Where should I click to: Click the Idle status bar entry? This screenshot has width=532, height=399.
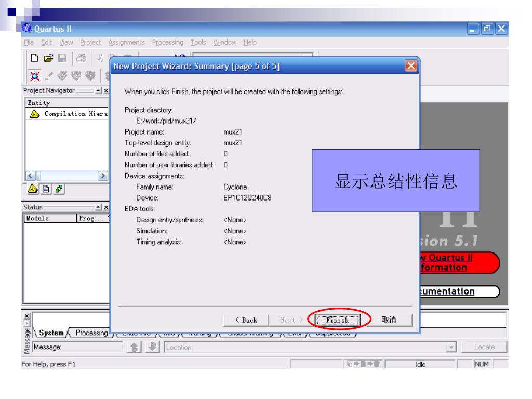coord(420,364)
